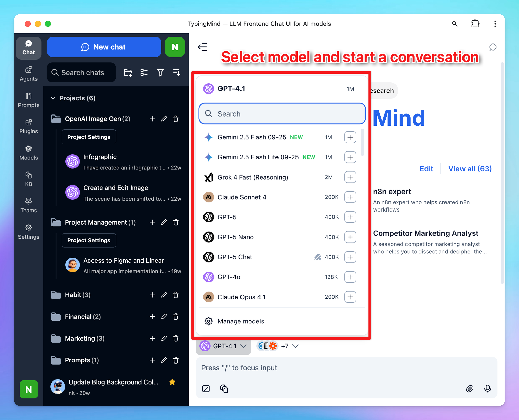Open the Agents panel in the sidebar
519x420 pixels.
tap(28, 73)
